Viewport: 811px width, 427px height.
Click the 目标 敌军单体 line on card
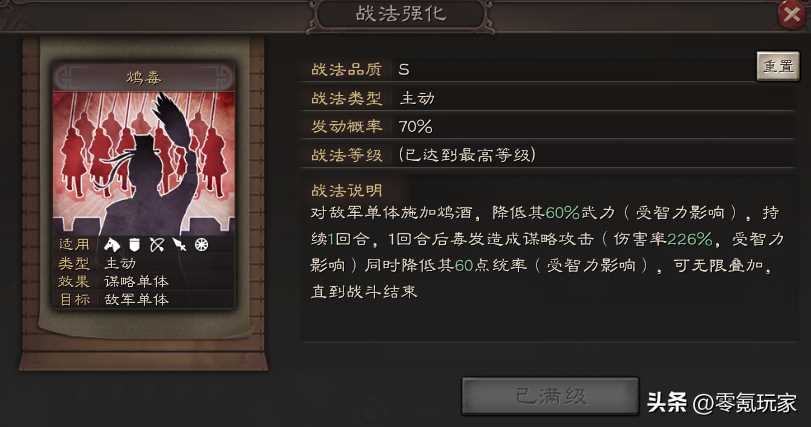click(x=114, y=299)
